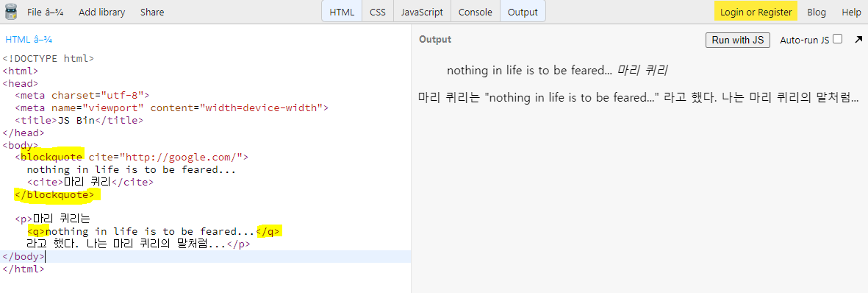The image size is (868, 293).
Task: Click the rendered paragraph starting 마리 퀴리는 in output
Action: pos(639,98)
